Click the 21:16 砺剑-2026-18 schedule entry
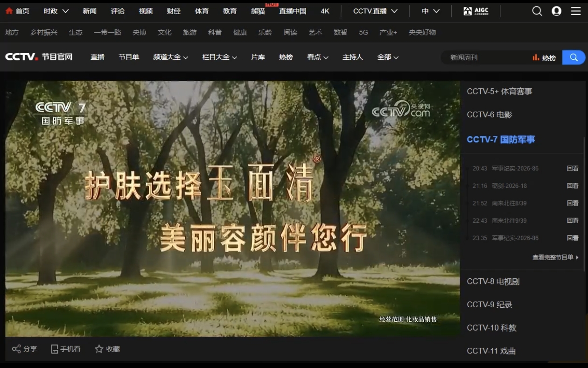The image size is (588, 368). (500, 186)
